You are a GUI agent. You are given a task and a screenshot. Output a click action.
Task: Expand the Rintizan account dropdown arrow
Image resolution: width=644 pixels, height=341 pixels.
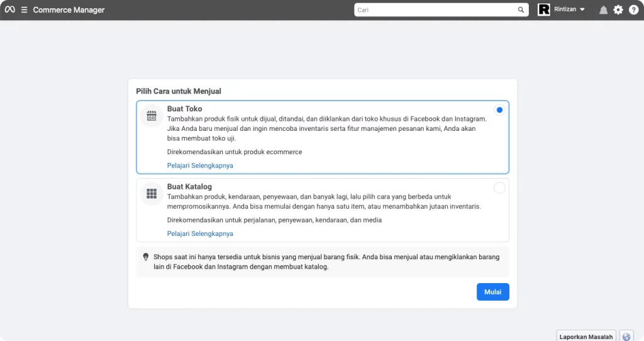click(x=582, y=9)
